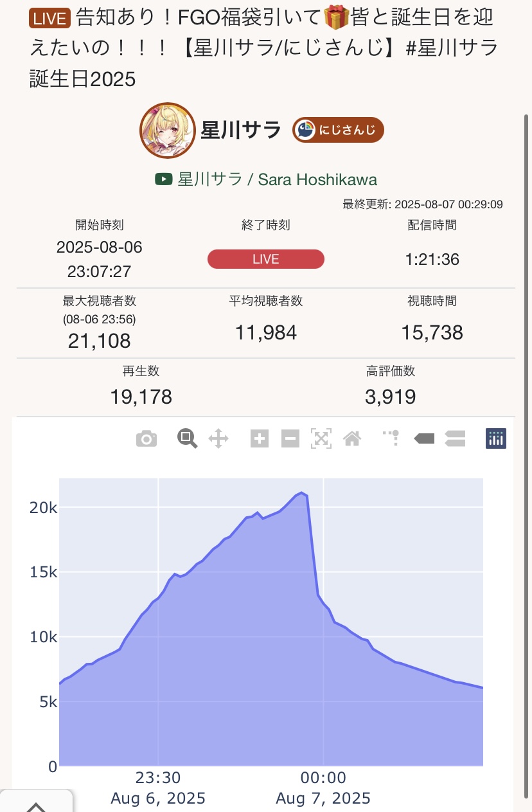This screenshot has height=812, width=532.
Task: Open 星川サラ avatar image
Action: 168,130
